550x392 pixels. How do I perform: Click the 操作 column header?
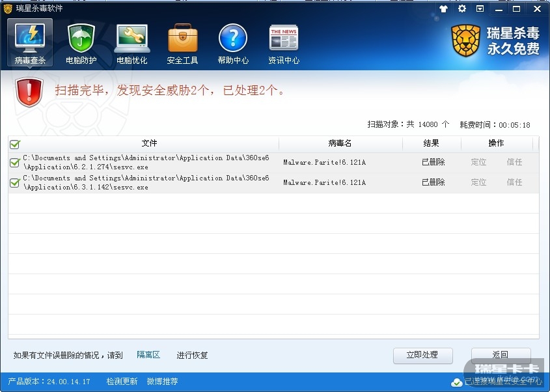click(496, 143)
